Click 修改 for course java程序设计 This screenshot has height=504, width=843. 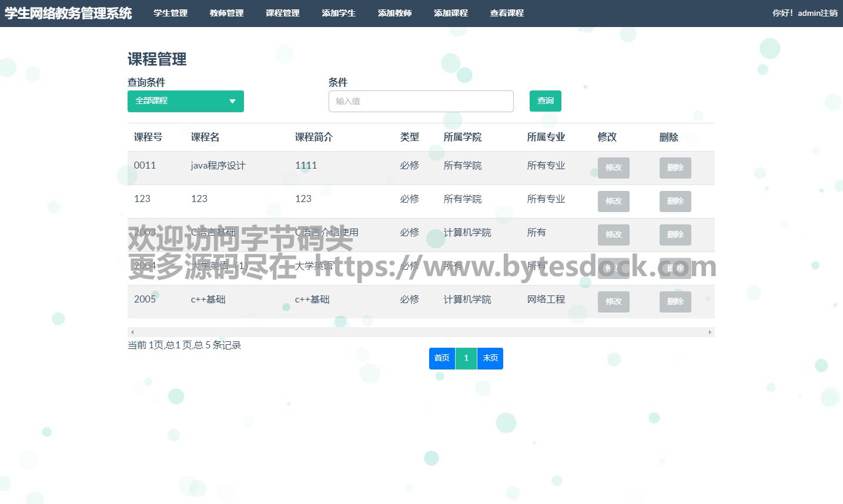tap(613, 168)
